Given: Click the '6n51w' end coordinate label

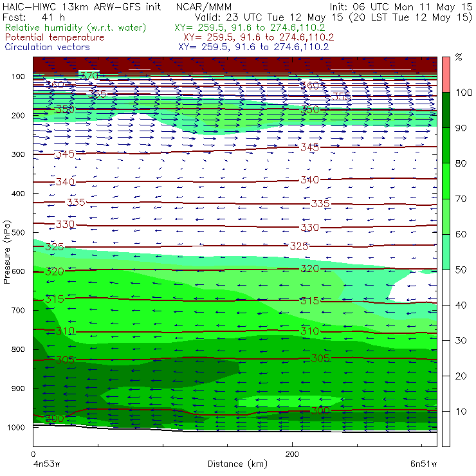Looking at the screenshot, I should tap(423, 464).
